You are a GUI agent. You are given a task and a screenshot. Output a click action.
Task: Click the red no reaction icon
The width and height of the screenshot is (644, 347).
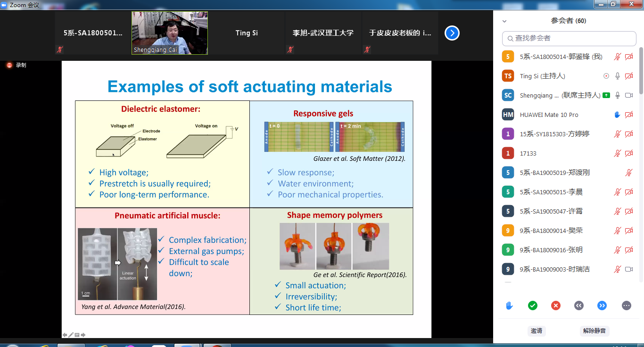[556, 306]
